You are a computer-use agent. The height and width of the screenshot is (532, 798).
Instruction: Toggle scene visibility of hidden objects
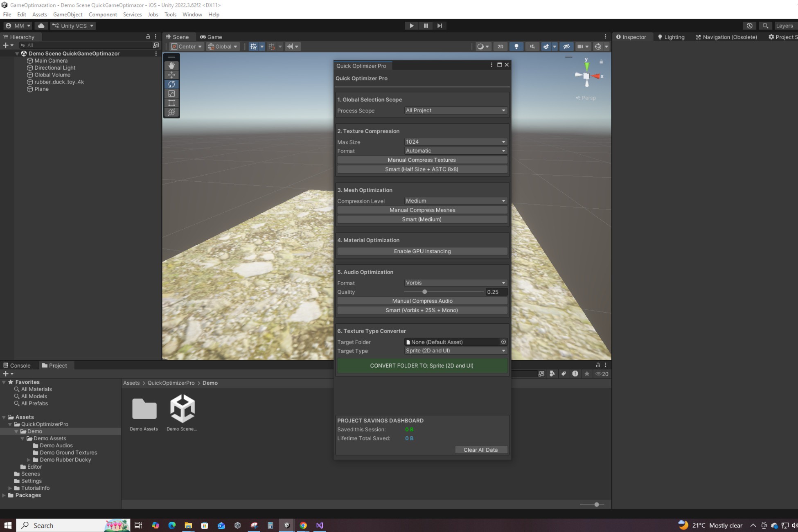tap(566, 47)
